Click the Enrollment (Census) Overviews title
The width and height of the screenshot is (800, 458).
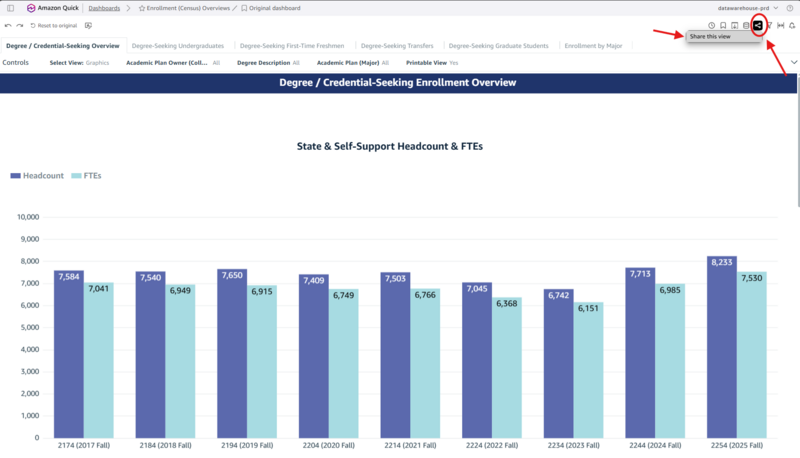point(188,8)
